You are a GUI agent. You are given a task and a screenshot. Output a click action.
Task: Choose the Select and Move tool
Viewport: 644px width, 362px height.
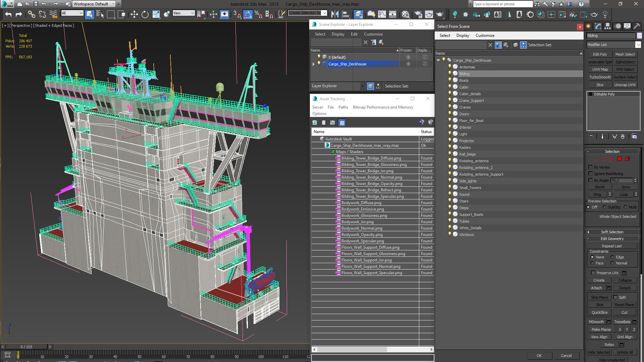pos(134,14)
